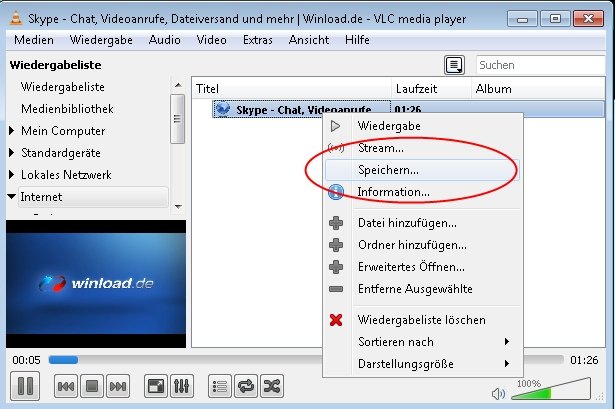Choose Erweitertes Öffnen... in context menu
The width and height of the screenshot is (615, 409).
[x=423, y=267]
